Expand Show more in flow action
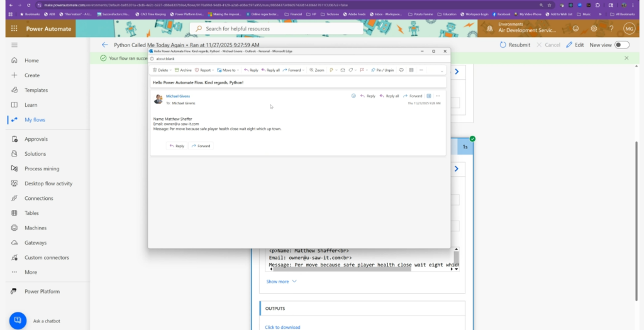644x330 pixels. click(281, 282)
